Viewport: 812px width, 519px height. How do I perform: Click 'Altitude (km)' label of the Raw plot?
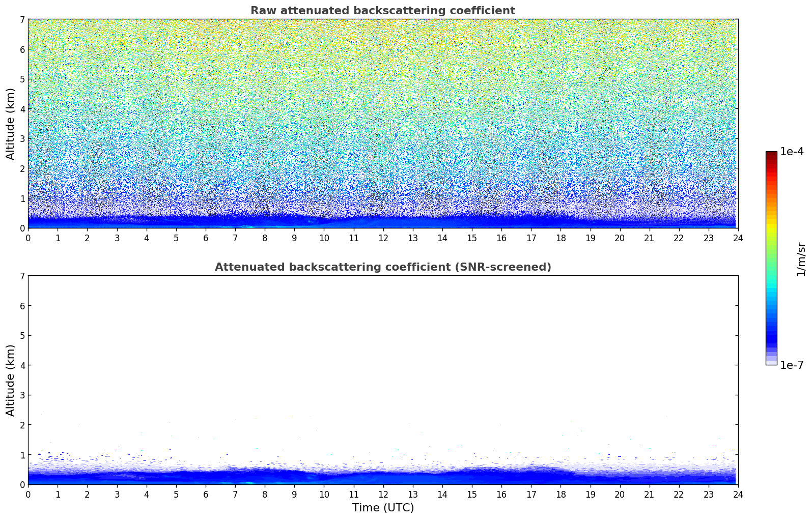(x=11, y=124)
